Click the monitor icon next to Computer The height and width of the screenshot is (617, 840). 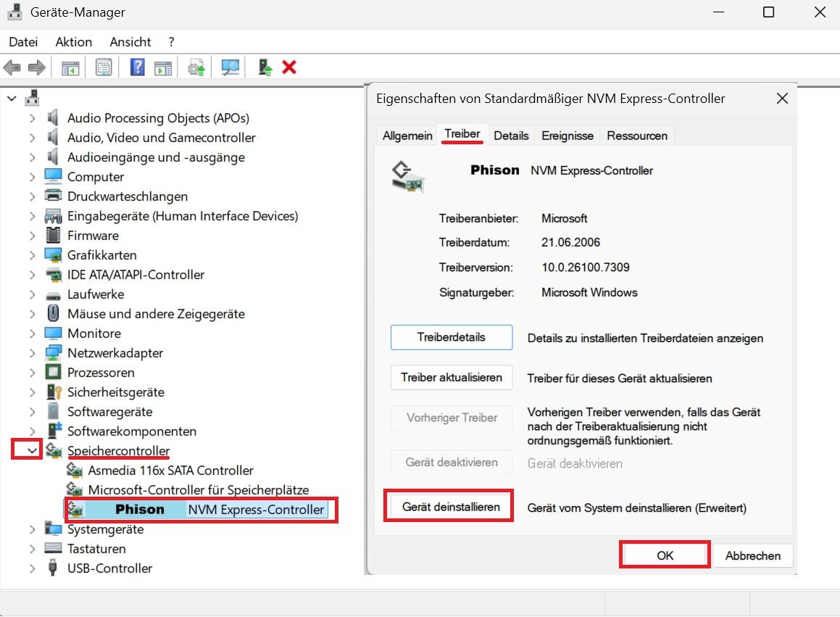(53, 176)
